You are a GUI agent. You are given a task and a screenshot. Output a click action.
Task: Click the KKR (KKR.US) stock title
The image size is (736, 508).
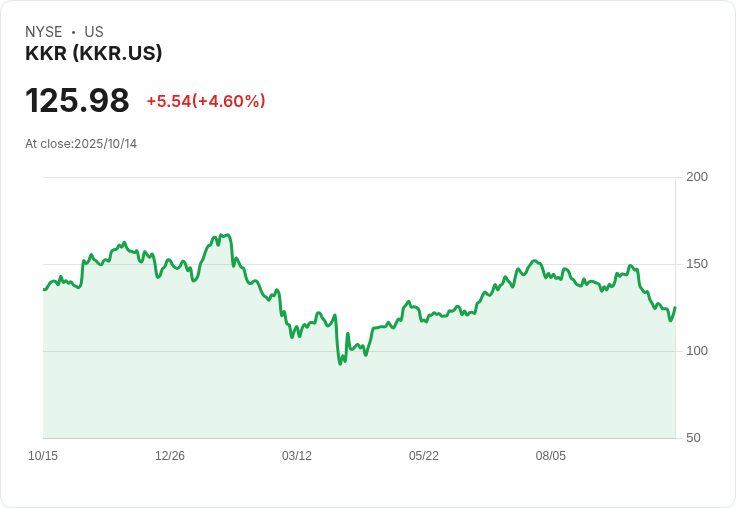(x=94, y=54)
